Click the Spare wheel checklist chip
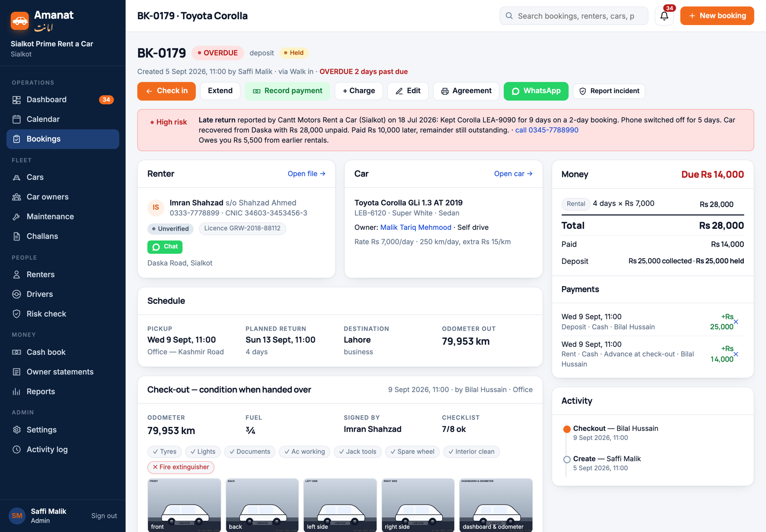The width and height of the screenshot is (766, 532). [x=412, y=452]
